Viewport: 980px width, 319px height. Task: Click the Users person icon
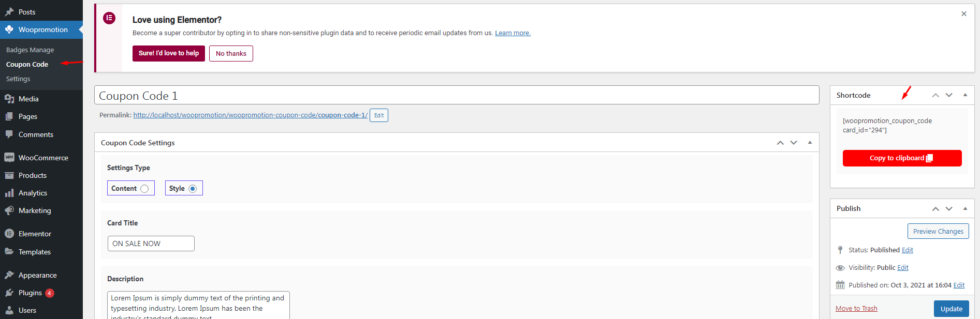pyautogui.click(x=9, y=310)
